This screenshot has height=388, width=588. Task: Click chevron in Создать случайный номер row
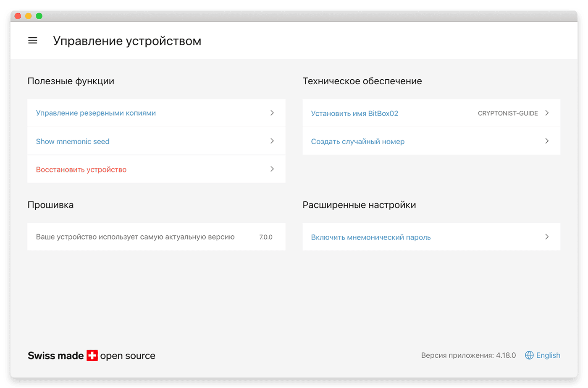pos(547,141)
